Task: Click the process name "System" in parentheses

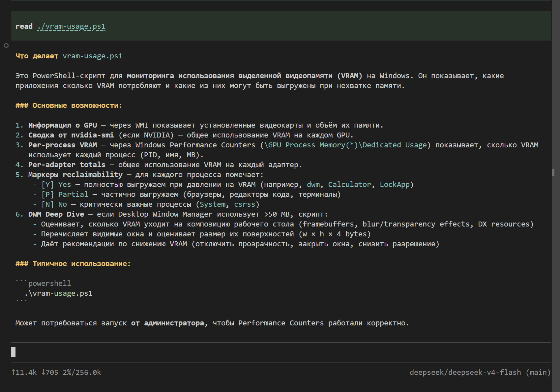Action: click(213, 204)
